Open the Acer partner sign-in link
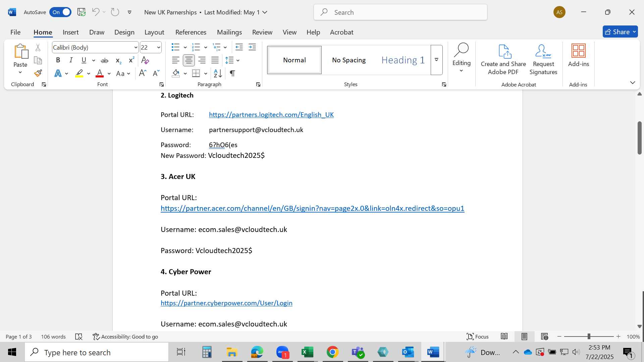Screen dimensions: 644x362 tap(312, 208)
